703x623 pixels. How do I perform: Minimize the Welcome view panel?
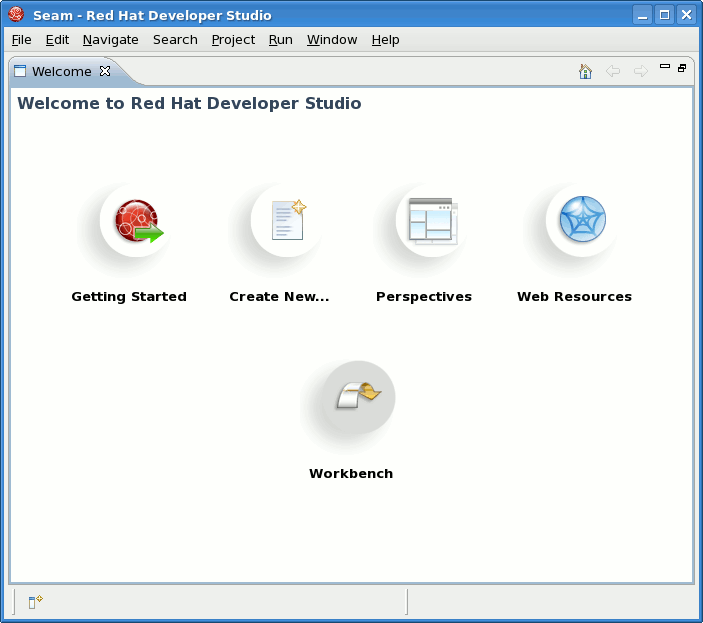(665, 66)
